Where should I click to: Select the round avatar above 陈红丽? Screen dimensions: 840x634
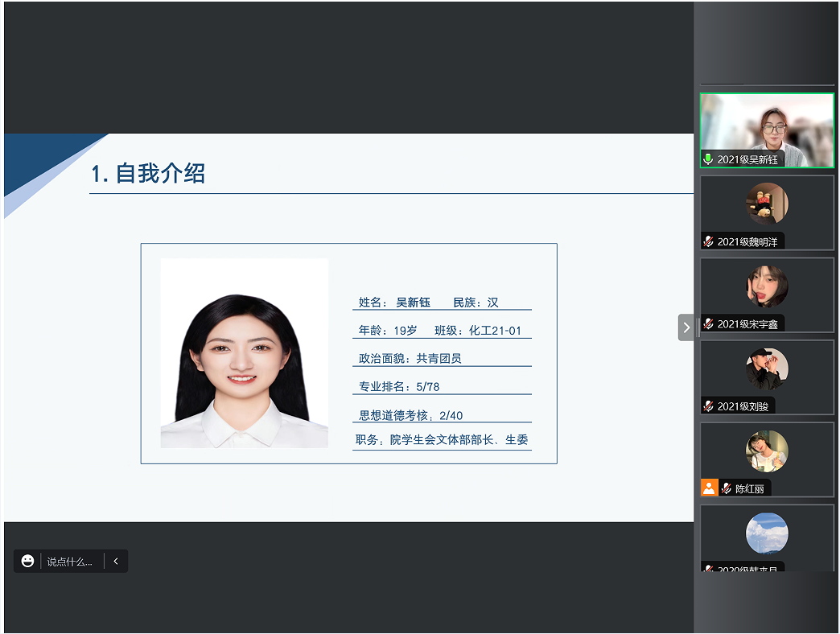pos(767,451)
